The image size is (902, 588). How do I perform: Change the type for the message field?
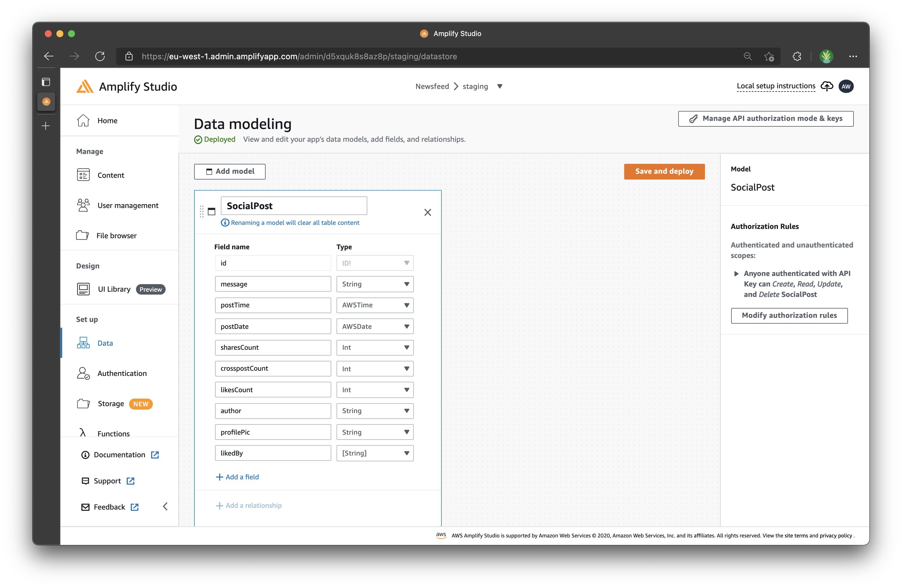(375, 284)
